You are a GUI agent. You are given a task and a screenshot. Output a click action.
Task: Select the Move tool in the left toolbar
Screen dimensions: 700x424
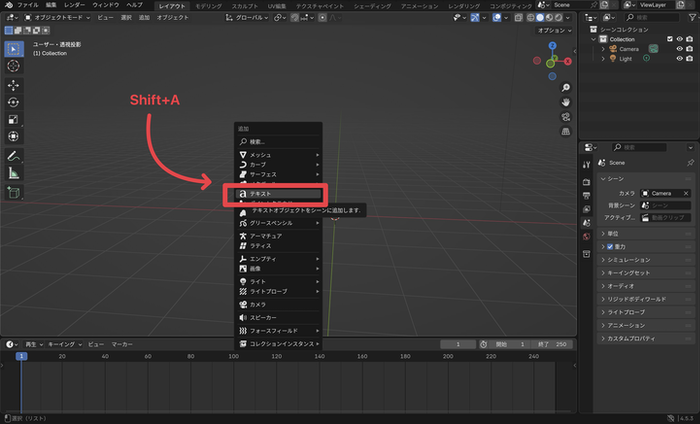click(x=14, y=84)
